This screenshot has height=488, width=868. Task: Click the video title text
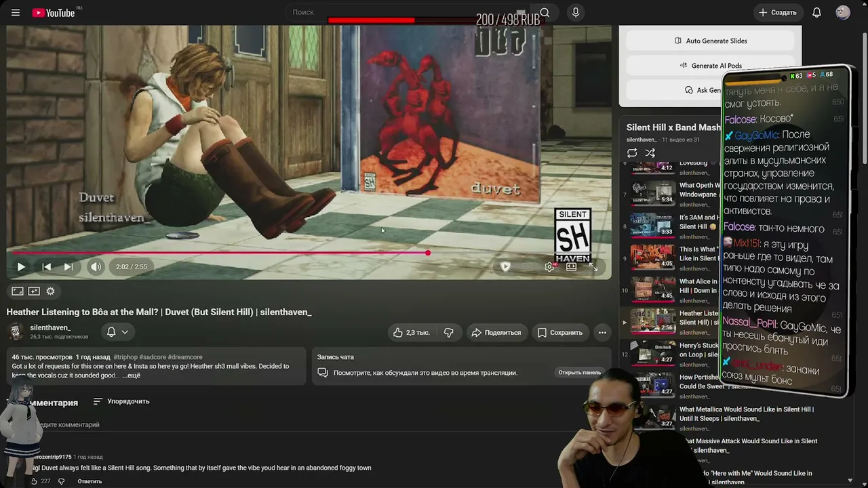pyautogui.click(x=159, y=312)
